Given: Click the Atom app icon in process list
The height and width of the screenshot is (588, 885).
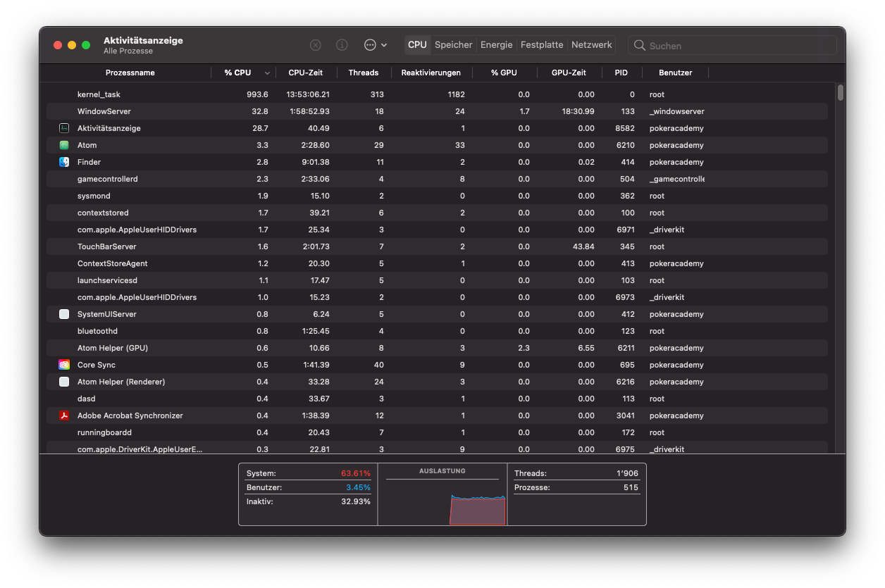Looking at the screenshot, I should click(x=64, y=145).
